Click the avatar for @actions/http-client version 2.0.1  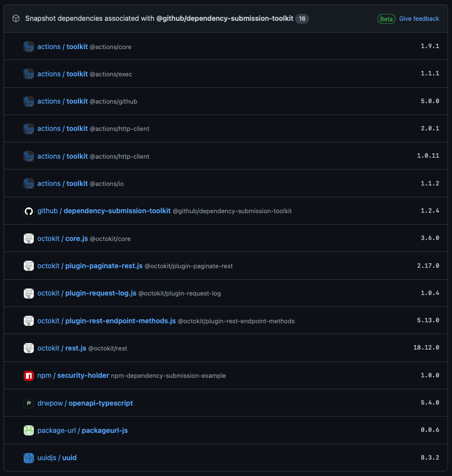(x=29, y=129)
